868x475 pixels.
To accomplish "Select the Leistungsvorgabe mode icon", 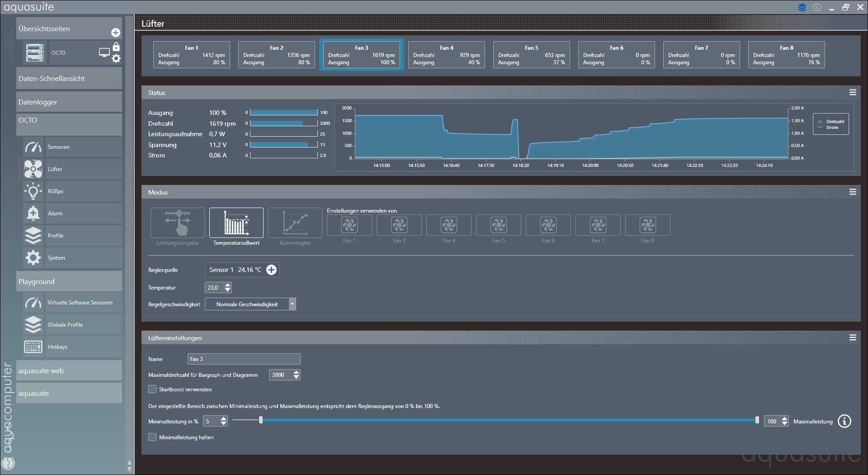I will point(178,223).
